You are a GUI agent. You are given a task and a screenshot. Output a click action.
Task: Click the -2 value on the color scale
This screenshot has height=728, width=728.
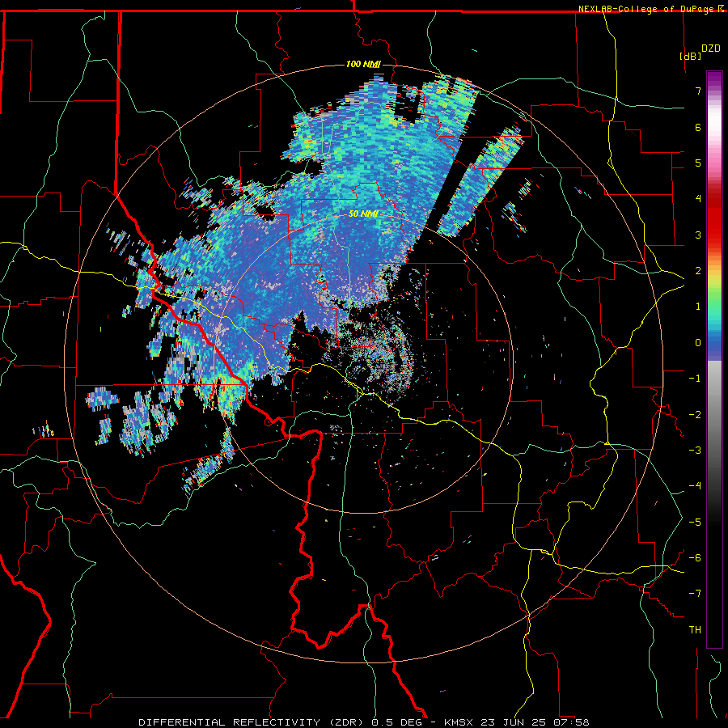pos(695,415)
